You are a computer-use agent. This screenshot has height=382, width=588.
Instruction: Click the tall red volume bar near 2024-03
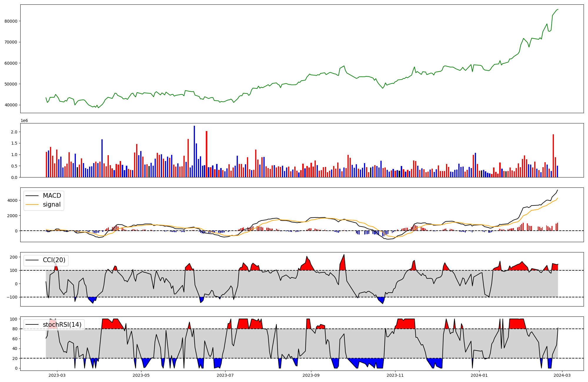coord(553,156)
